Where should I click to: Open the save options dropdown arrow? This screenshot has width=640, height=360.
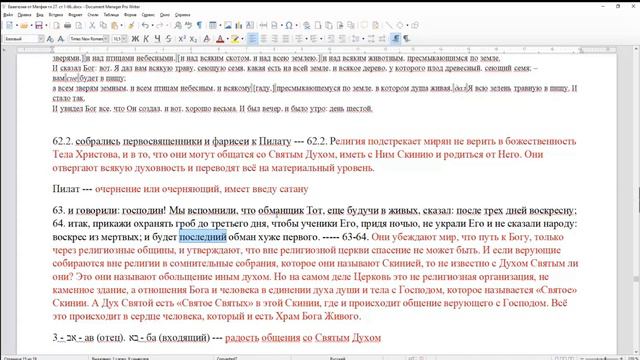pyautogui.click(x=46, y=25)
